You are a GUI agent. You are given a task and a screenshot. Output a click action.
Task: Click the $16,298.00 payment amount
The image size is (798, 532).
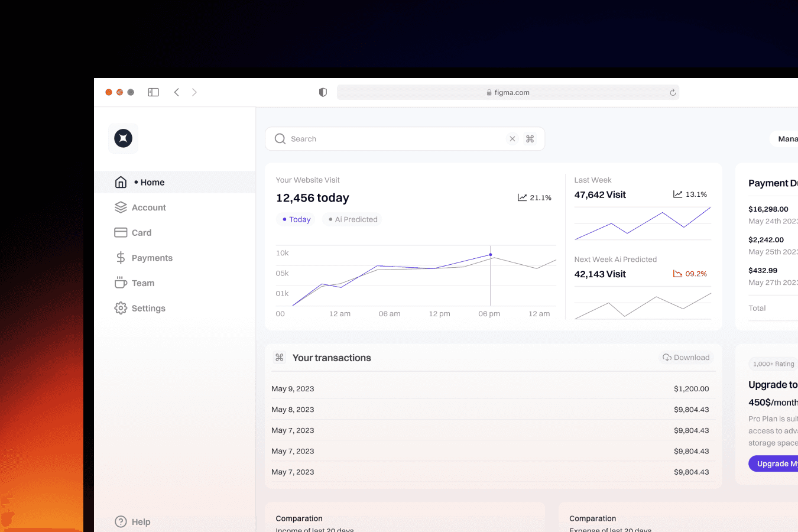tap(768, 209)
